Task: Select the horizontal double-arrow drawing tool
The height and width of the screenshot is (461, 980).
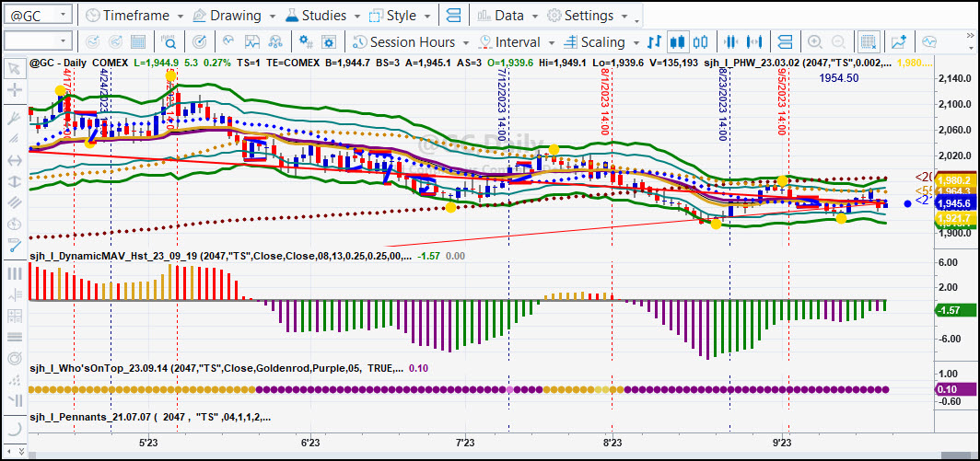Action: coord(15,160)
